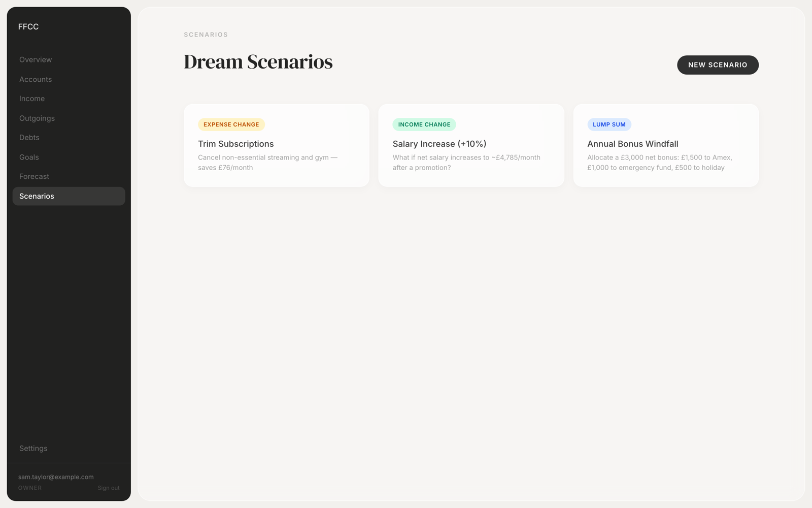Click the SCENARIOS breadcrumb label
The height and width of the screenshot is (508, 812).
[x=206, y=35]
